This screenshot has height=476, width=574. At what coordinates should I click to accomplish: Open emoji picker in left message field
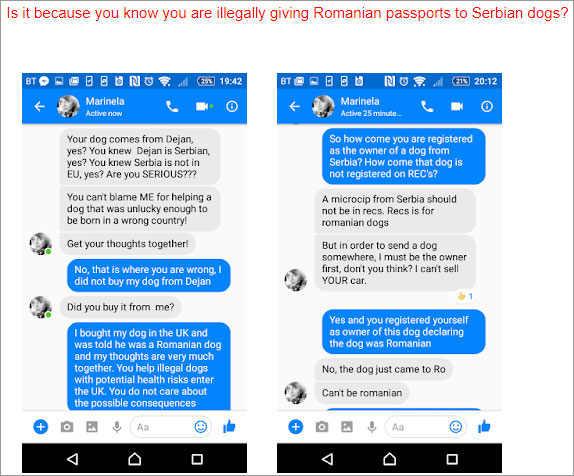tap(201, 427)
